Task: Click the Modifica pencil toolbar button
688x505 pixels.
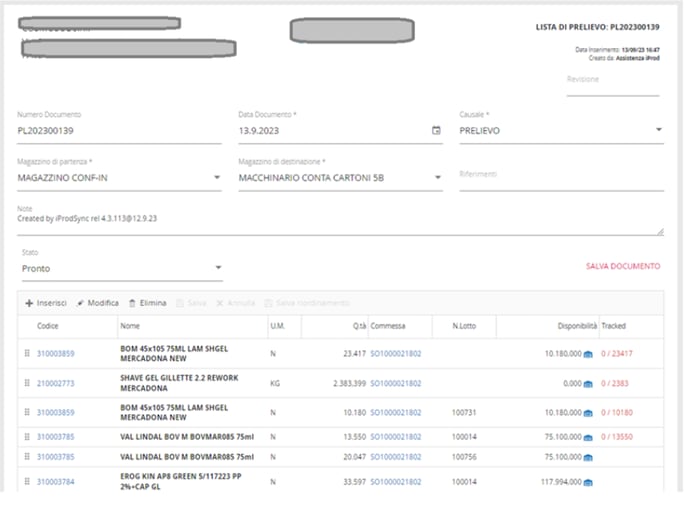Action: 97,303
